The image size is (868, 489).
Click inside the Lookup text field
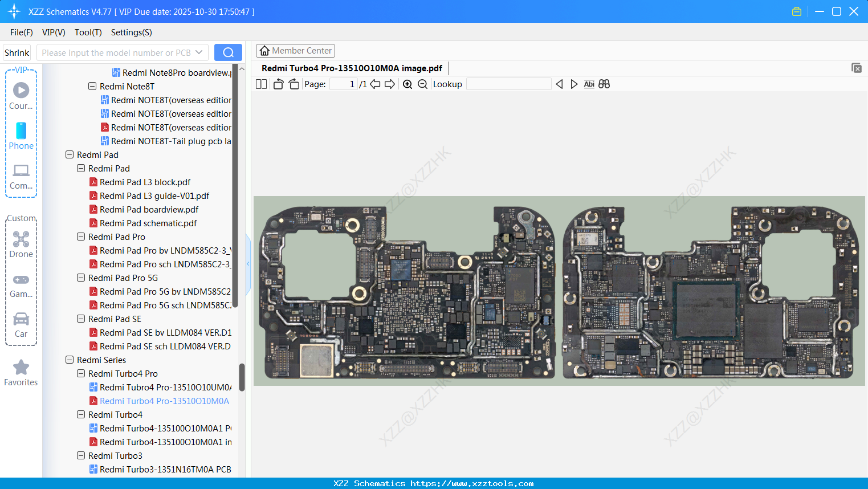pyautogui.click(x=509, y=84)
